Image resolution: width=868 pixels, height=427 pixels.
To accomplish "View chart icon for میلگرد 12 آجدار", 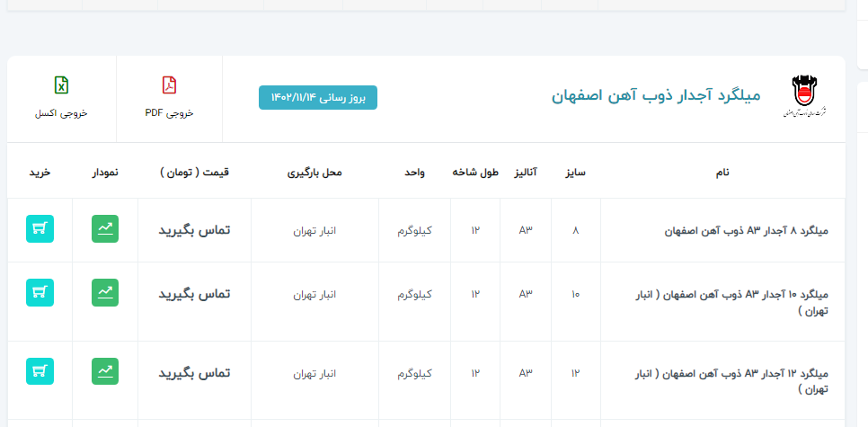I will [105, 371].
